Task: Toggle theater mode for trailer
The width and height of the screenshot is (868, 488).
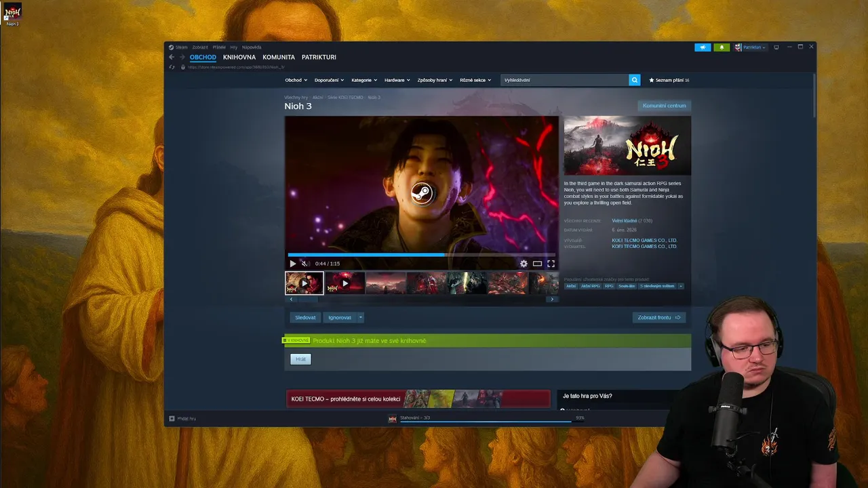Action: 537,264
